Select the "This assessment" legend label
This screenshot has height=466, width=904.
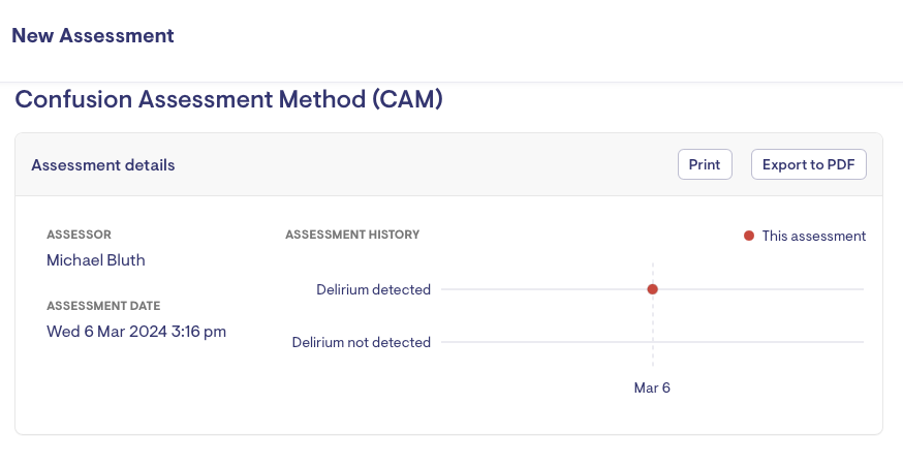(x=813, y=236)
